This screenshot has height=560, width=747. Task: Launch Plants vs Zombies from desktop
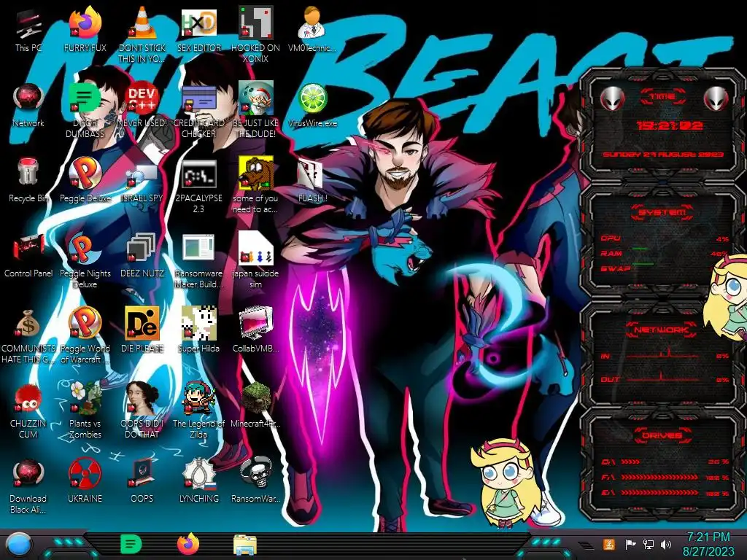(x=85, y=411)
